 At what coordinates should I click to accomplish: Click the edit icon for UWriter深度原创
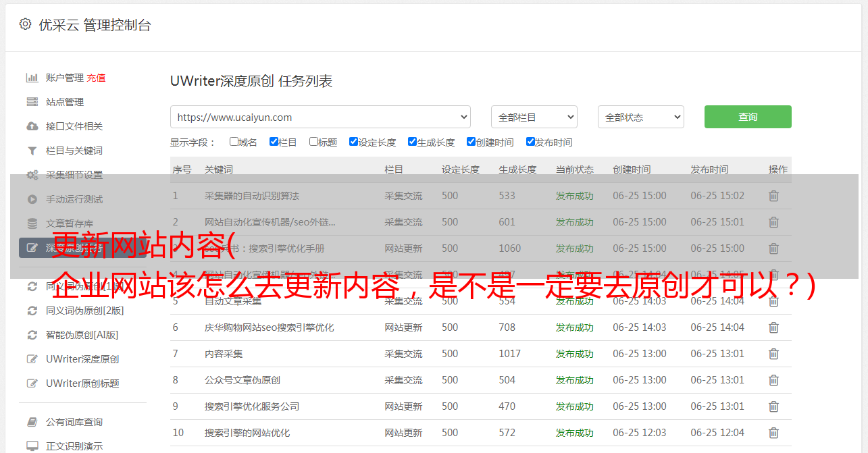(x=32, y=359)
